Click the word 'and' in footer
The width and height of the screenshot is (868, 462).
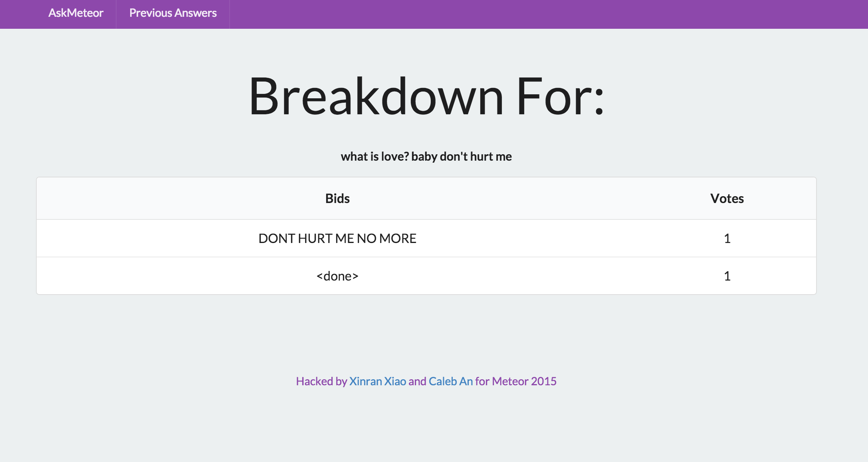(417, 381)
